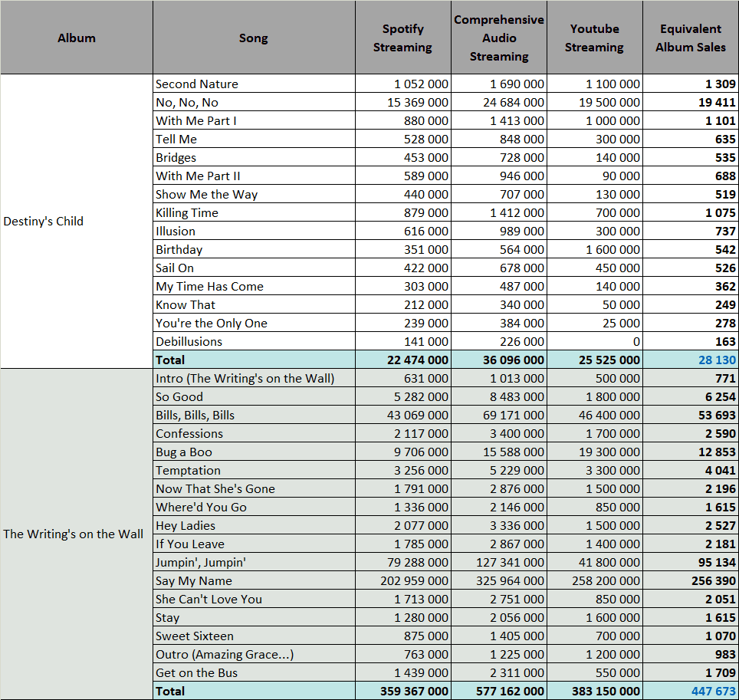This screenshot has width=739, height=700.
Task: Click the Bills, Bills, Bills cell
Action: [x=254, y=414]
